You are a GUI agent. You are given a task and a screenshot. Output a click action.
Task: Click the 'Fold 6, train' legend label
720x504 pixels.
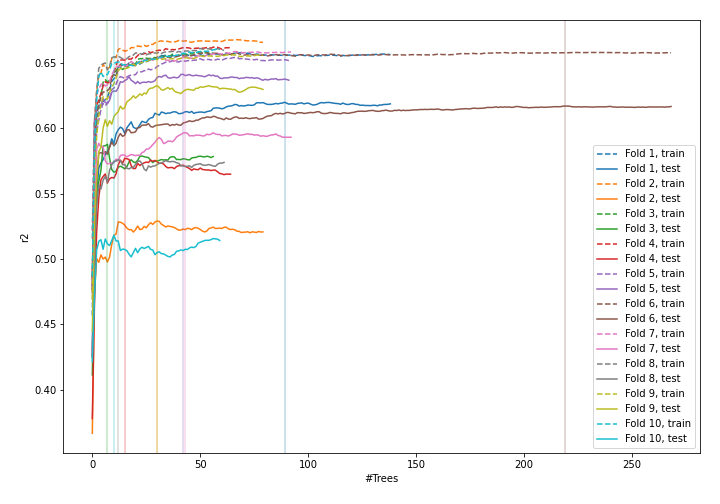coord(654,303)
